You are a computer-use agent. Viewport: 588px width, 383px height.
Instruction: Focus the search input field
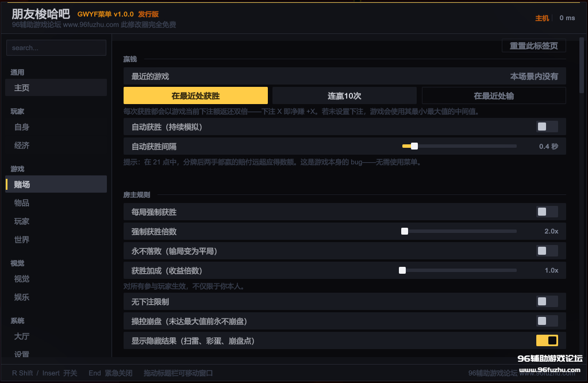[56, 48]
